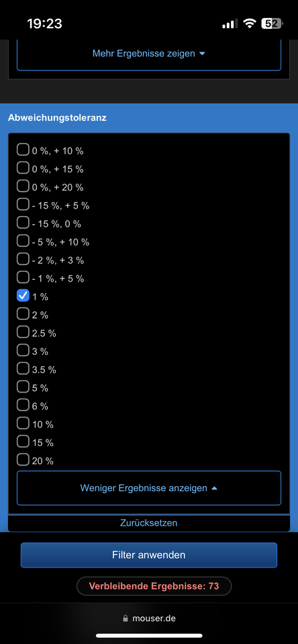Tick the - 15 %, + 5 % checkbox
The height and width of the screenshot is (644, 298).
(23, 204)
